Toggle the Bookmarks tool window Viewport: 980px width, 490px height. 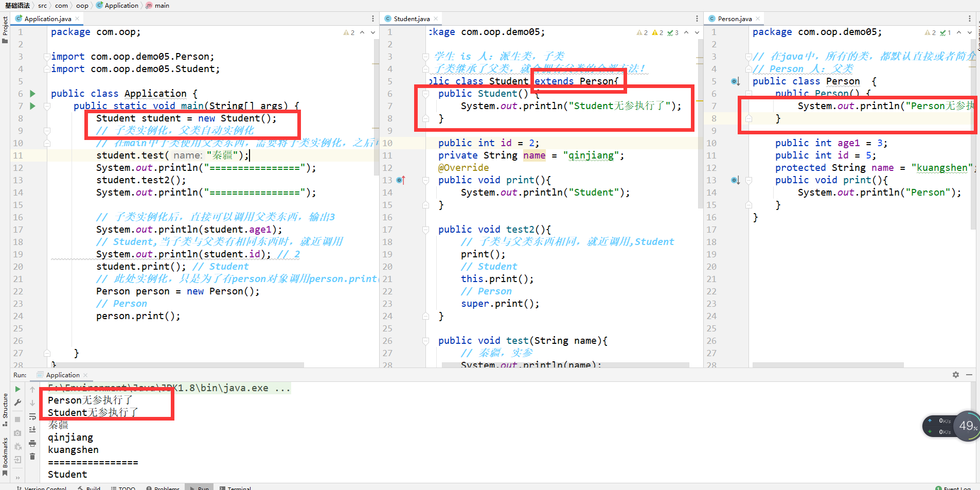(x=5, y=456)
